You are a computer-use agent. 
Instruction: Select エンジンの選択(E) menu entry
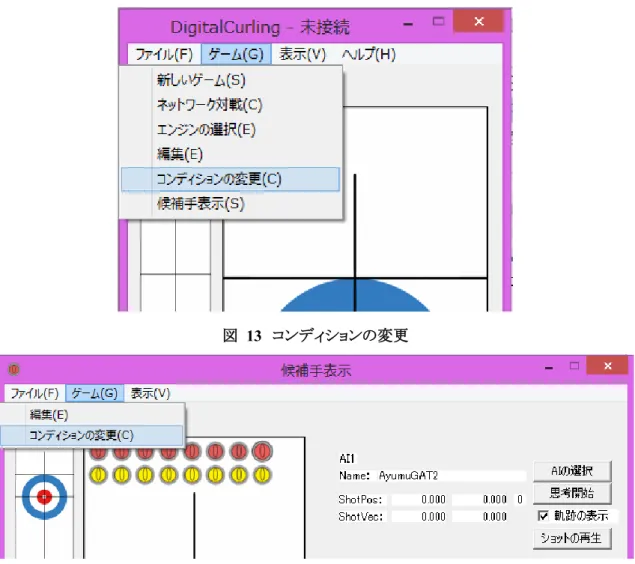230,130
